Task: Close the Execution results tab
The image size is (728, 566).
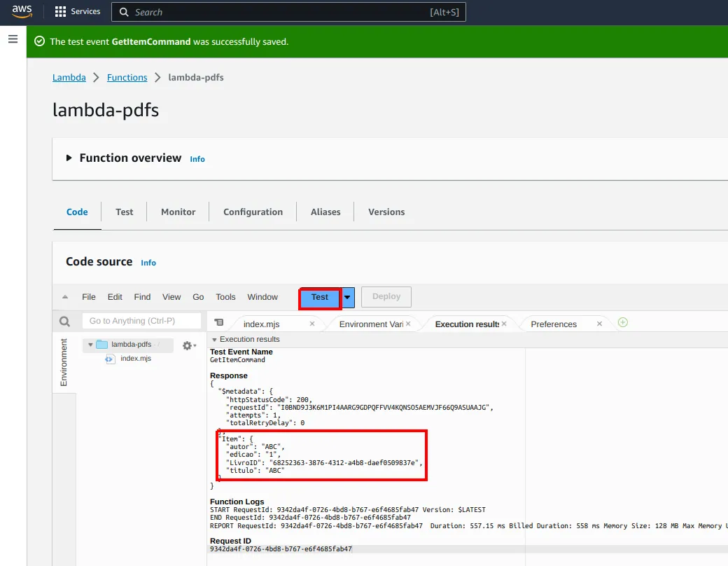Action: [x=504, y=324]
